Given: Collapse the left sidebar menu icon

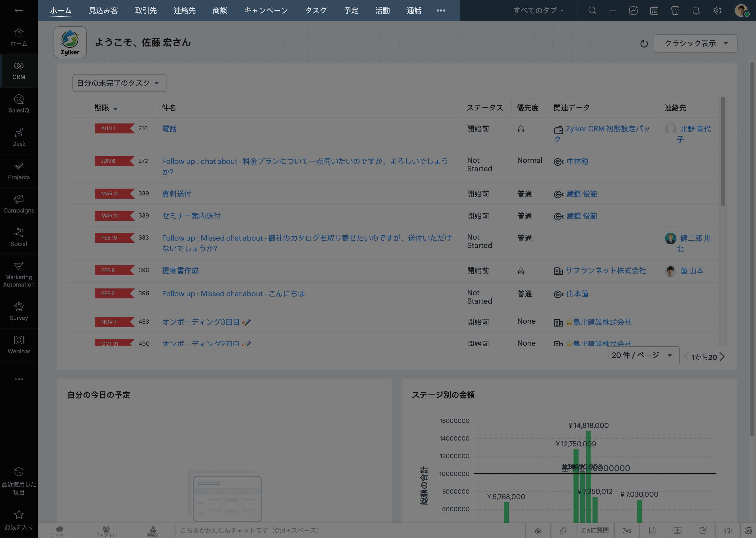Looking at the screenshot, I should pyautogui.click(x=19, y=11).
